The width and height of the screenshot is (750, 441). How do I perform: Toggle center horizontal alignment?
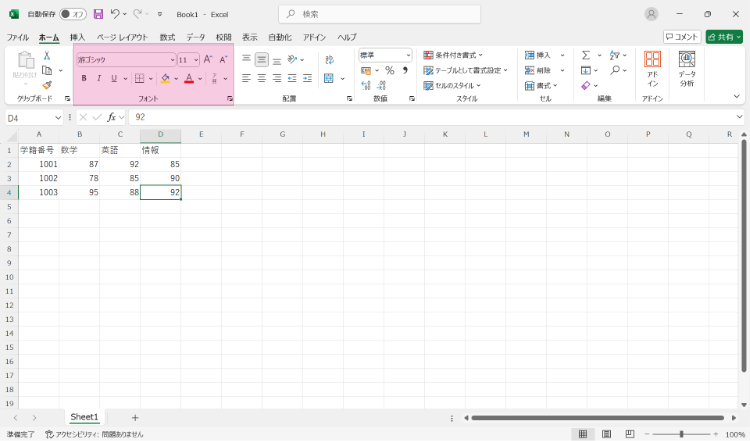tap(262, 78)
